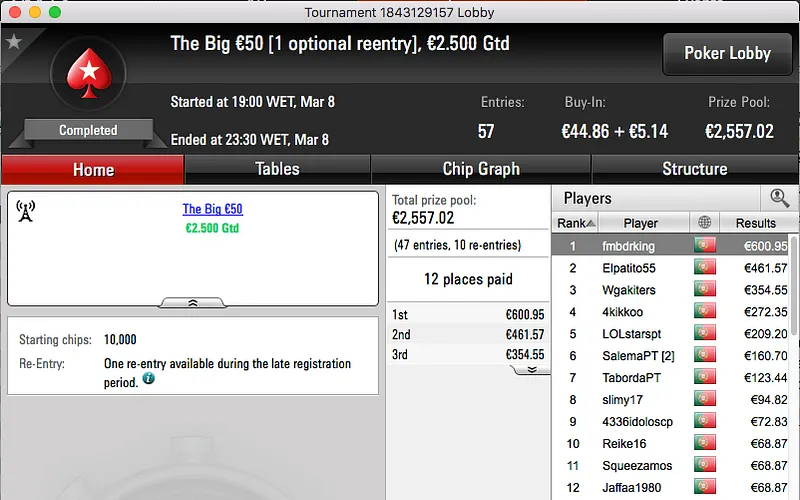Screen dimensions: 800x500
Task: Sort the players list by Rank
Action: 575,223
